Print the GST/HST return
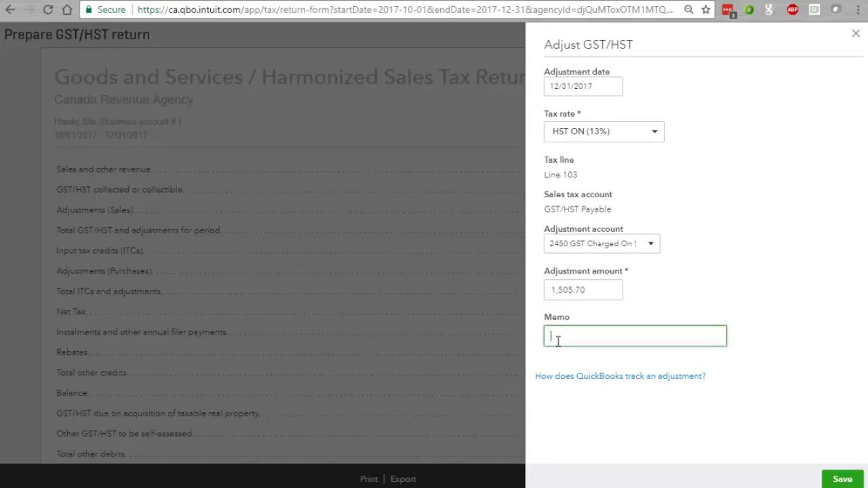Viewport: 868px width, 488px height. tap(369, 479)
